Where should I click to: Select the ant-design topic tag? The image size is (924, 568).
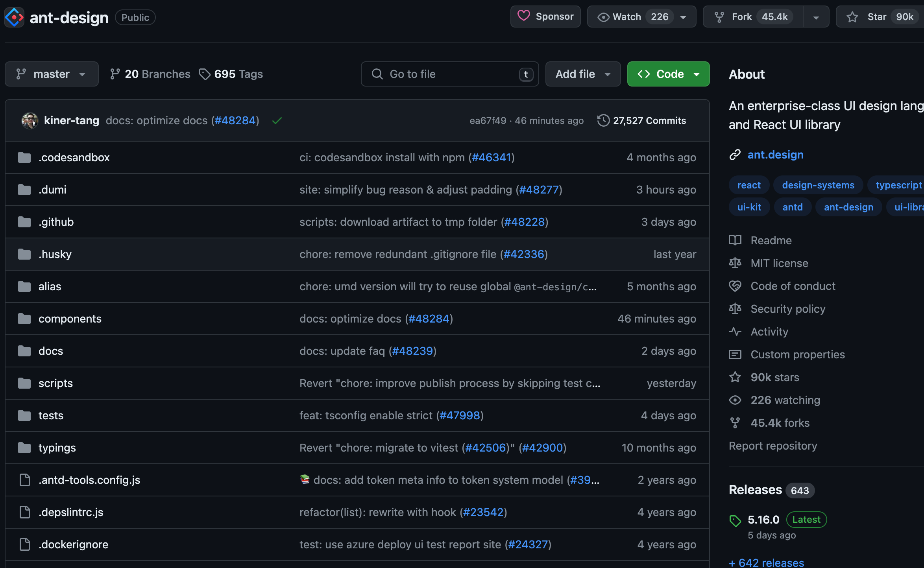[848, 207]
